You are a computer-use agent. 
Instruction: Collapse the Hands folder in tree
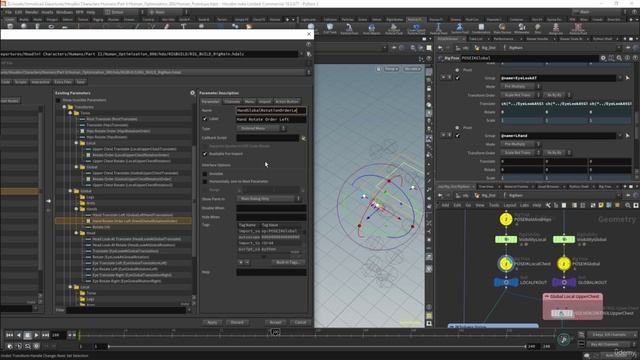pyautogui.click(x=76, y=209)
